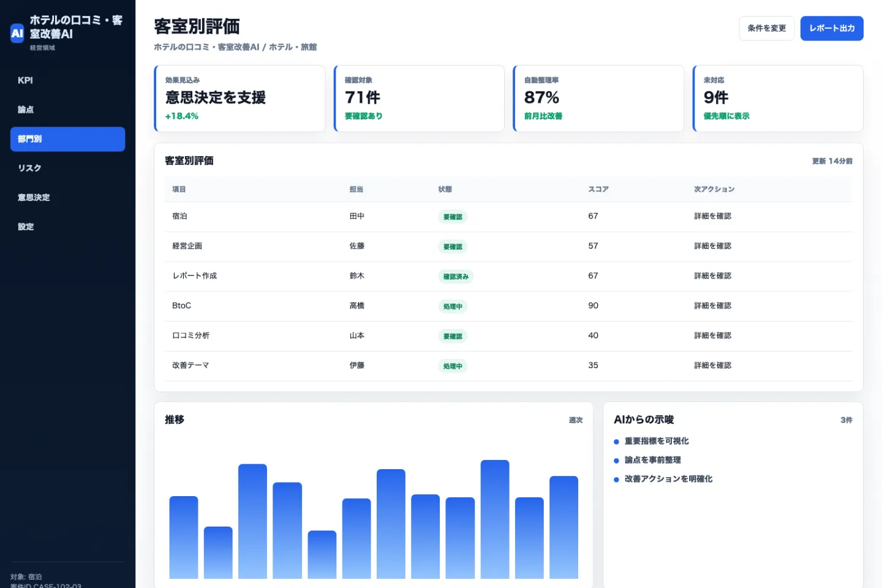882x588 pixels.
Task: Click the 項目 column header
Action: point(179,189)
